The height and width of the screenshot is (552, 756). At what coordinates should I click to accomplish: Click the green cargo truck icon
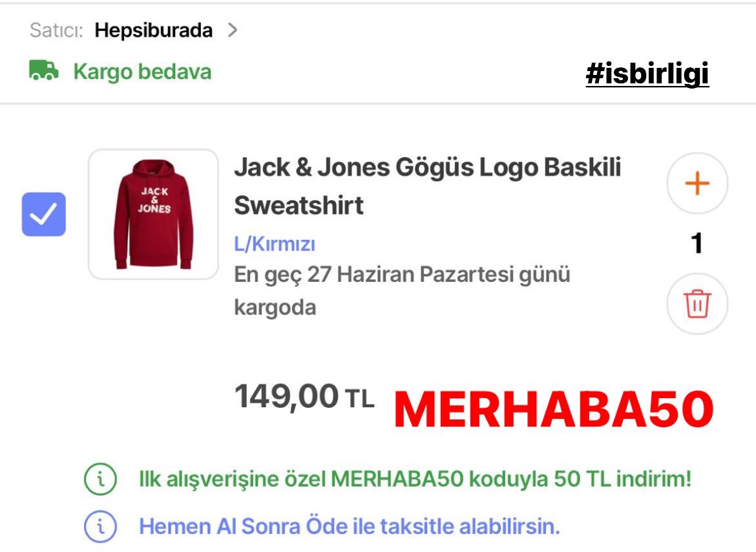point(44,70)
